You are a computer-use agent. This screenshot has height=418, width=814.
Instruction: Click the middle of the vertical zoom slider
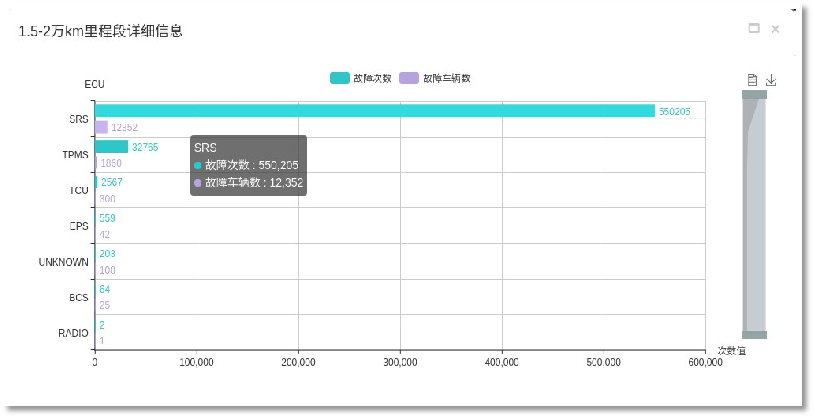tap(754, 214)
